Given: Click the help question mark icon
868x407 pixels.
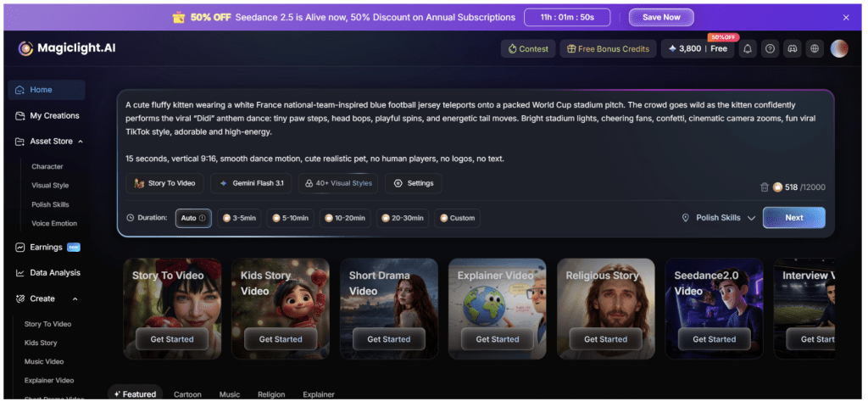Looking at the screenshot, I should [770, 48].
